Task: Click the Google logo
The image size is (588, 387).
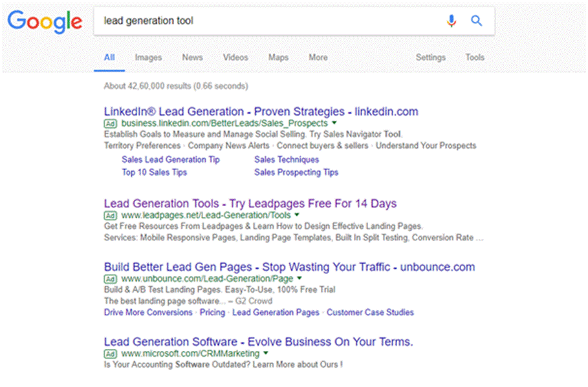Action: [x=45, y=21]
